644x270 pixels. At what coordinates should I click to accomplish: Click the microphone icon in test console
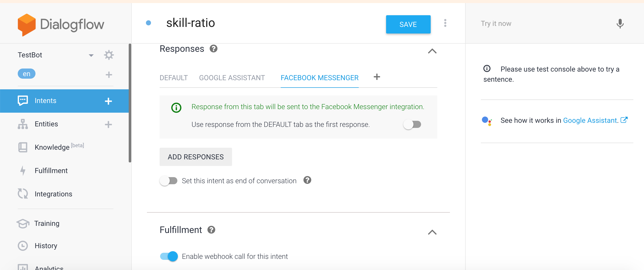620,24
